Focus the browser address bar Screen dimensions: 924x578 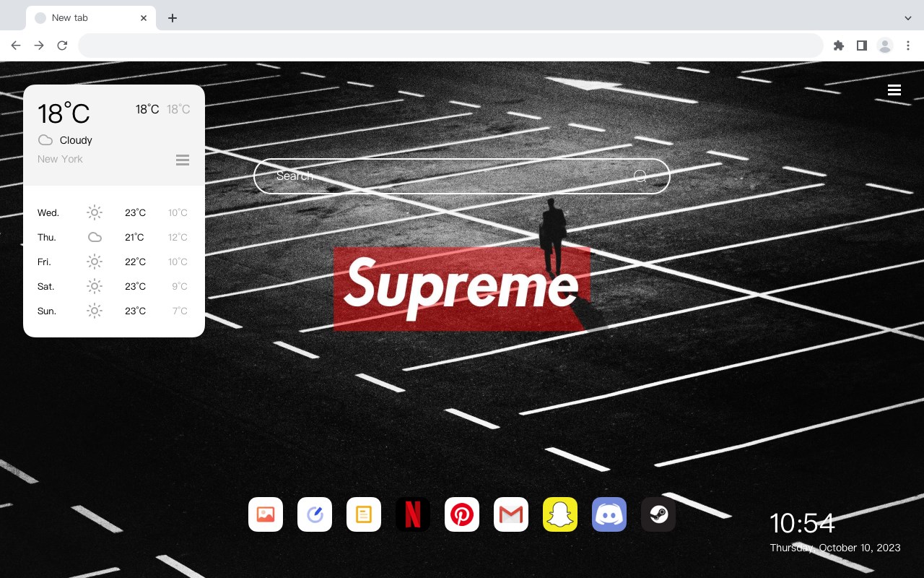[x=450, y=46]
